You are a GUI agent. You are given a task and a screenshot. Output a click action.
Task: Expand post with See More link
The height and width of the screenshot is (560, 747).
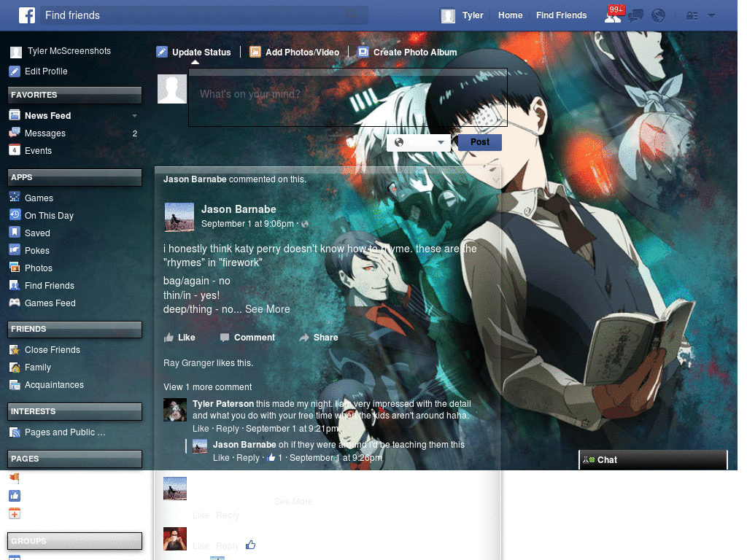(x=267, y=309)
